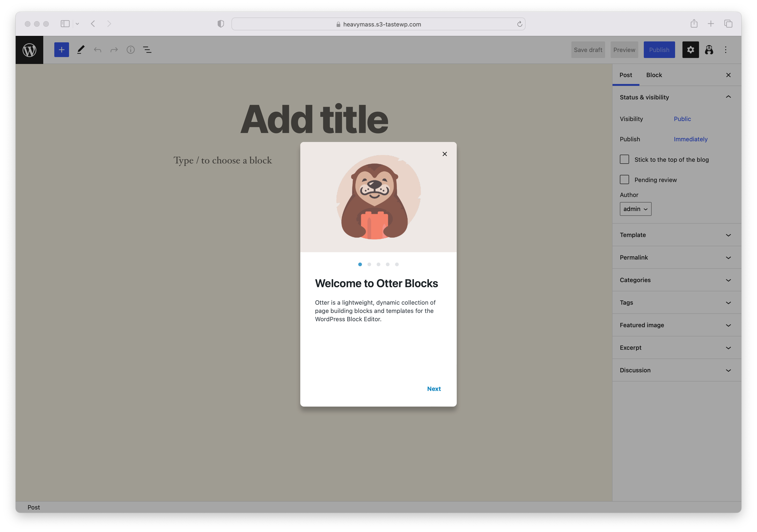Open the admin author dropdown
The image size is (757, 532).
[x=635, y=209]
